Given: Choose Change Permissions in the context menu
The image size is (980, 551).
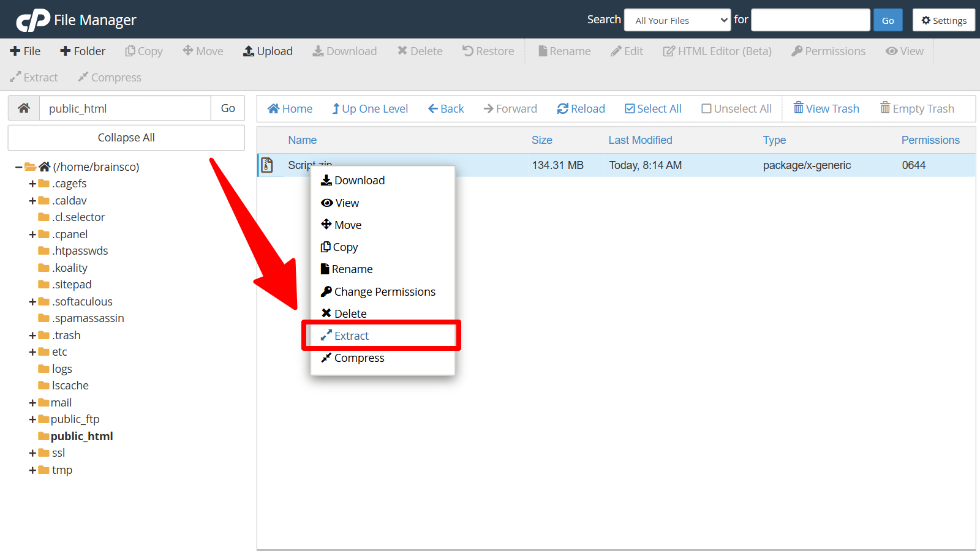Looking at the screenshot, I should click(x=378, y=292).
